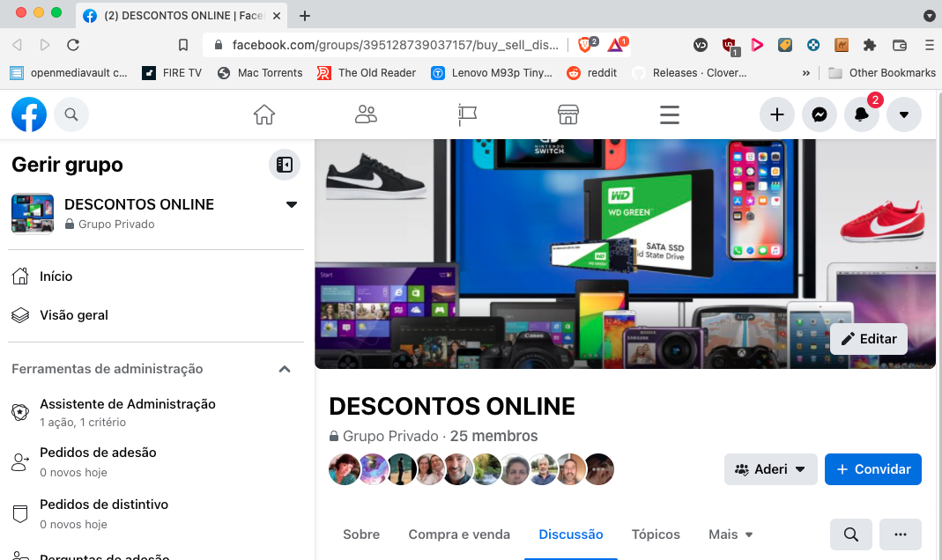Viewport: 942px width, 560px height.
Task: Click the group cover photo
Action: pyautogui.click(x=625, y=254)
